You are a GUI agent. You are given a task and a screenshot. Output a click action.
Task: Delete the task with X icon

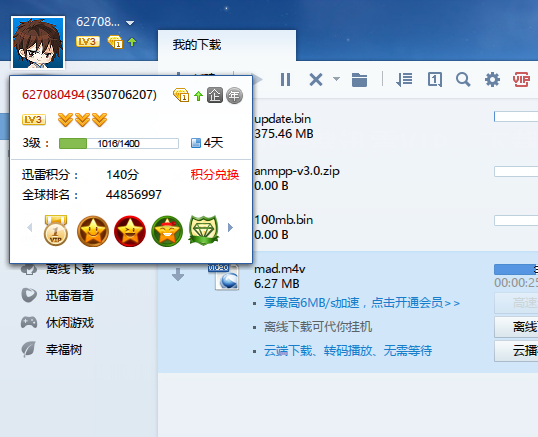(316, 80)
